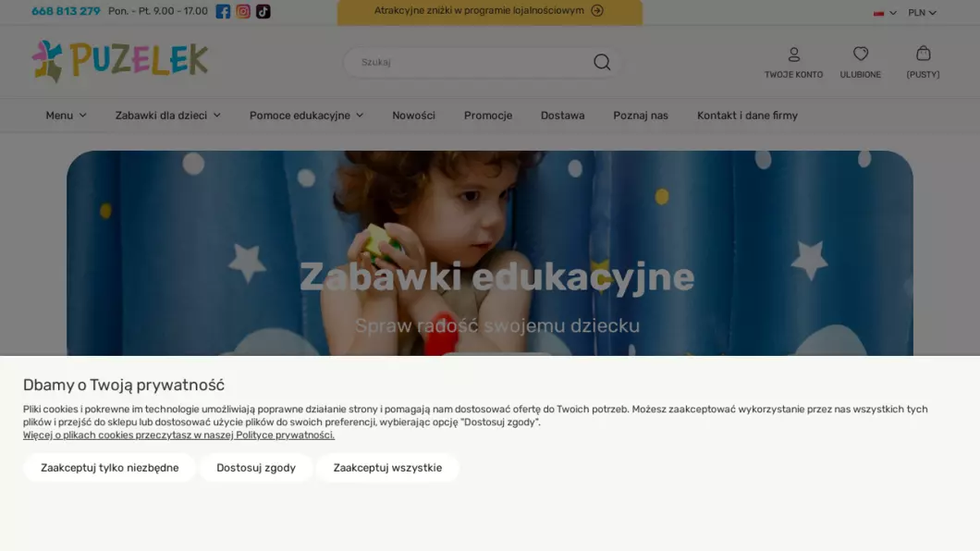
Task: Expand Pomoce edukacyjne menu
Action: coord(306,115)
